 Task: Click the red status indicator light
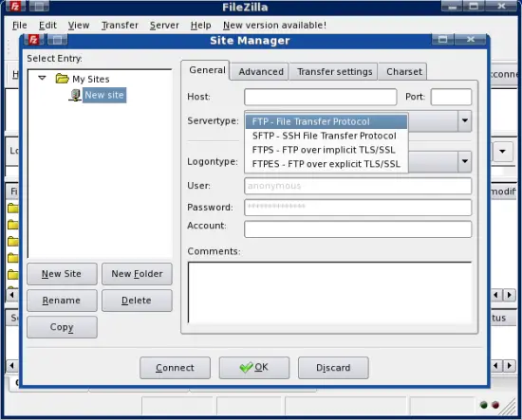click(x=495, y=405)
